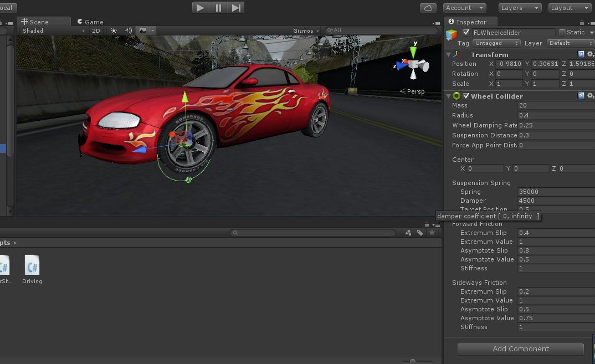Viewport: 595px width, 364px height.
Task: Click the Wheel Damping Rate field
Action: (x=556, y=125)
